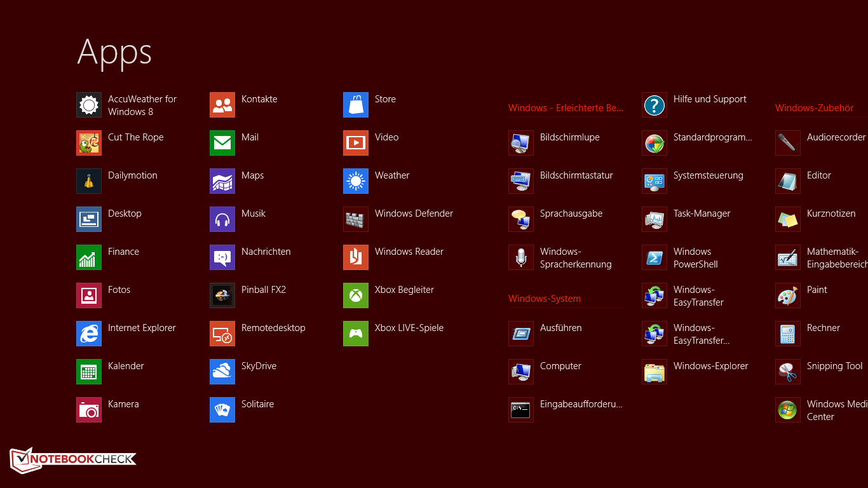
Task: Open Hilfe und Support help icon
Action: [x=654, y=105]
